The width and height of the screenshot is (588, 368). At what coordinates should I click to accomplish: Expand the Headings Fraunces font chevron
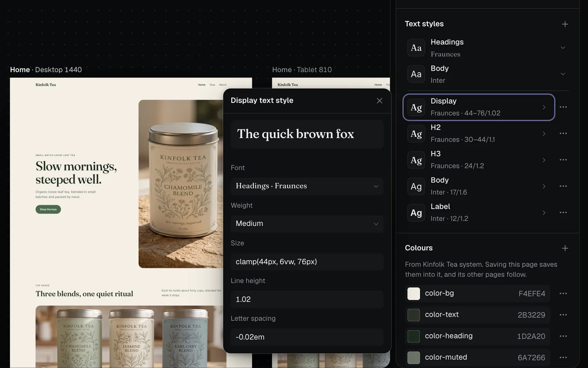point(563,48)
